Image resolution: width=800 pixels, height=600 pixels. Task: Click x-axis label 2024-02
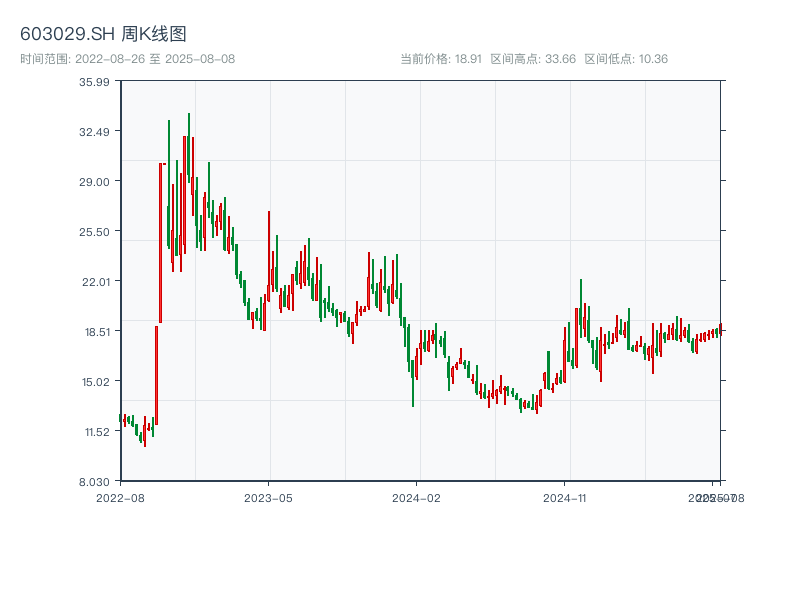point(416,498)
